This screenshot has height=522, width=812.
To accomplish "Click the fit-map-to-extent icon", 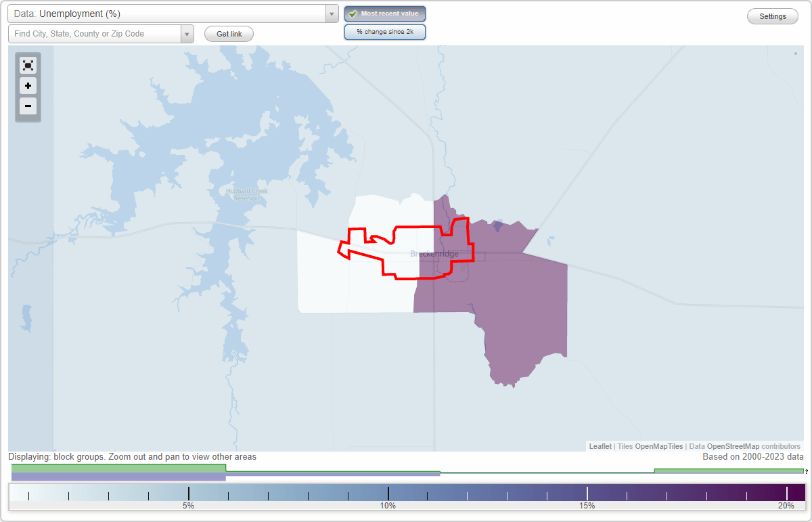I will pyautogui.click(x=28, y=65).
